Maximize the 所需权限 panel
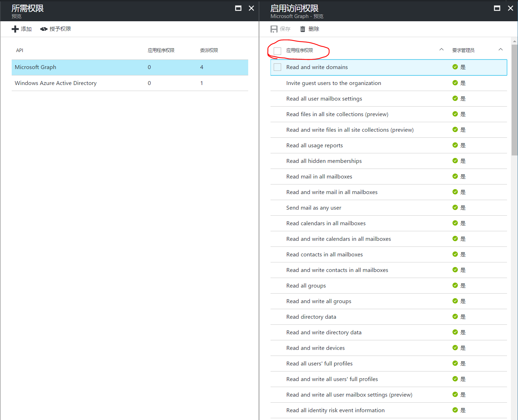Screen dimensions: 518x420 pyautogui.click(x=238, y=8)
